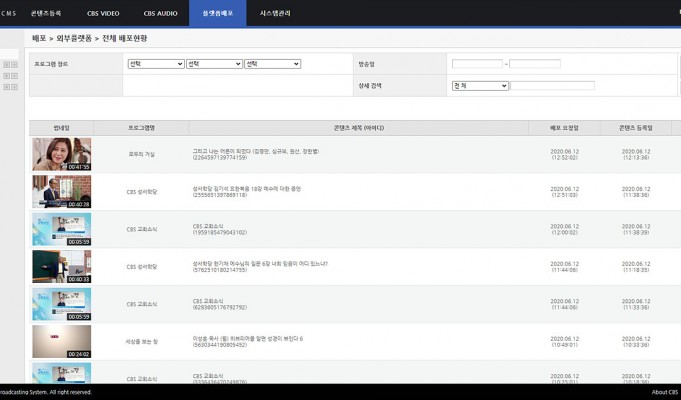Click the request date 2020.06.12 (12:52:02)
Screen dimensions: 681x400
point(564,154)
